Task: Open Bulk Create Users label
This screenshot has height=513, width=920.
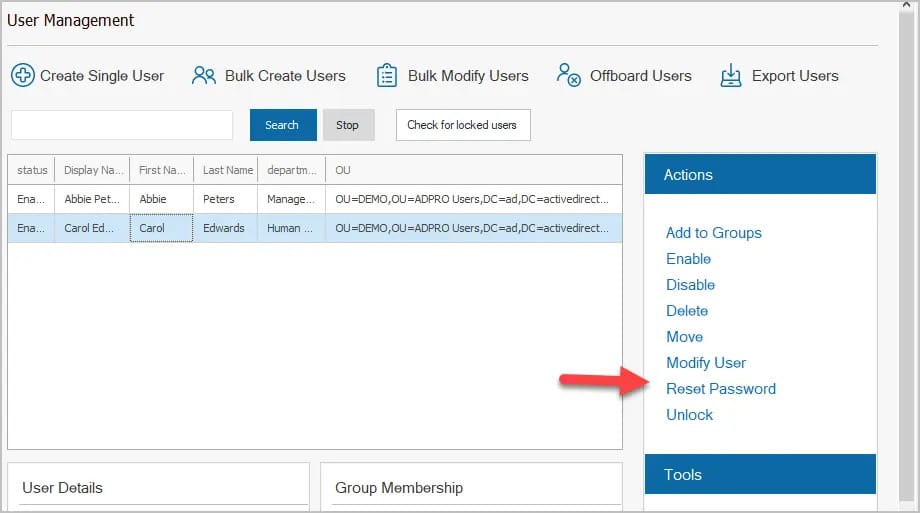Action: [x=285, y=76]
